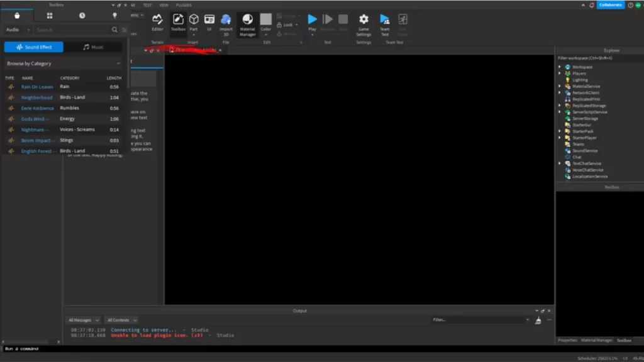
Task: Select the Teams item in Explorer
Action: point(579,144)
